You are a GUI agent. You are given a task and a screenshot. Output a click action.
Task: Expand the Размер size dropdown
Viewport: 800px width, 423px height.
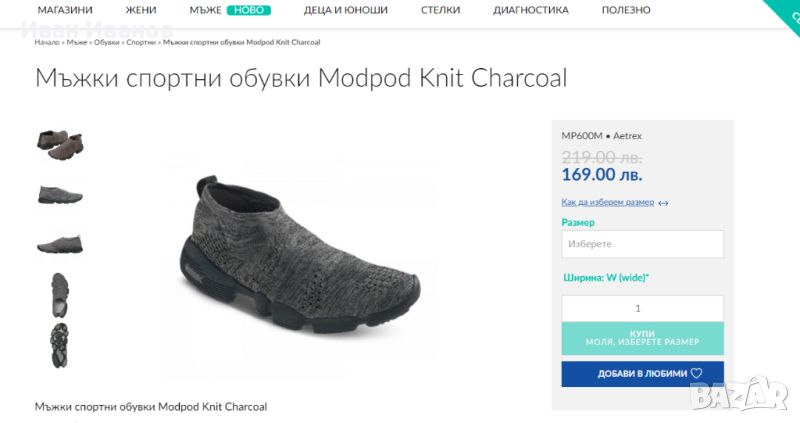(x=642, y=244)
